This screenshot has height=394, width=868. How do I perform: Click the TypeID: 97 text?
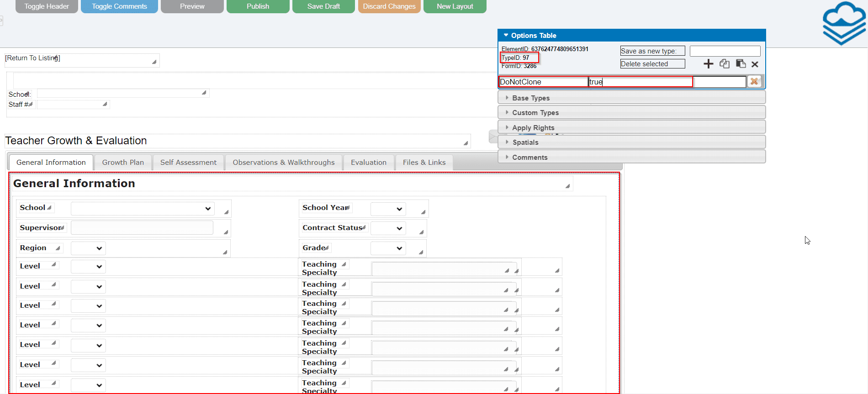pos(515,58)
